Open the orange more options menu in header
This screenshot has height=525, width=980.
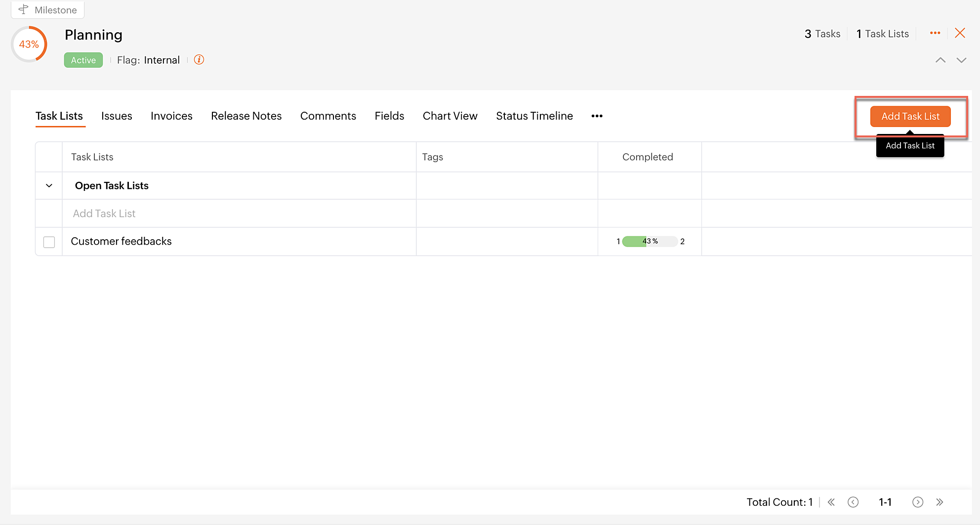click(935, 33)
